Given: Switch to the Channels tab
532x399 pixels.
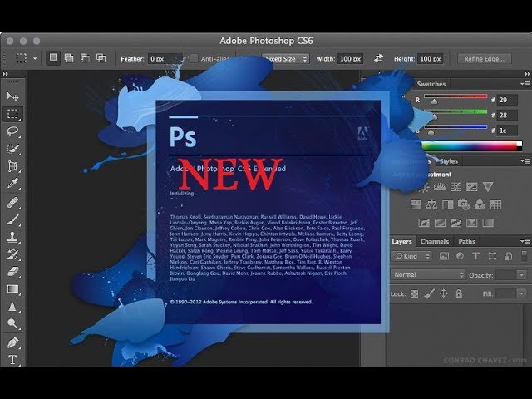Looking at the screenshot, I should coord(434,241).
